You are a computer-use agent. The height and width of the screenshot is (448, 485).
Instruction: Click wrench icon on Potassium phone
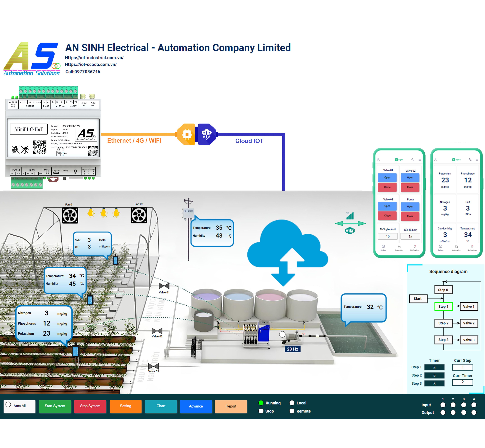pyautogui.click(x=470, y=160)
